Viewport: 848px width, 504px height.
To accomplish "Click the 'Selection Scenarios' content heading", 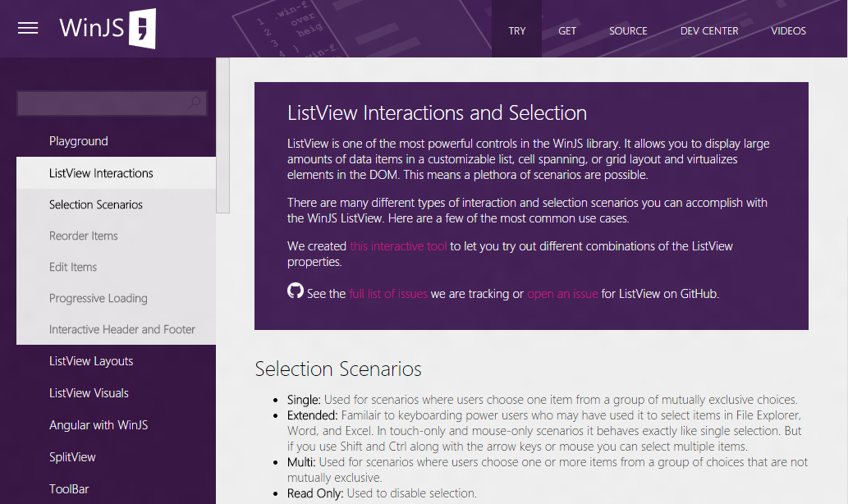I will 338,369.
